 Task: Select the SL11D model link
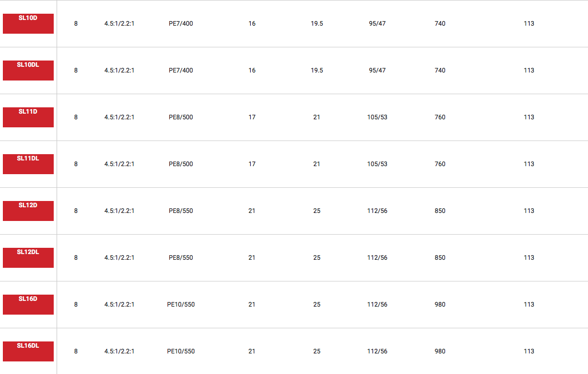point(28,117)
